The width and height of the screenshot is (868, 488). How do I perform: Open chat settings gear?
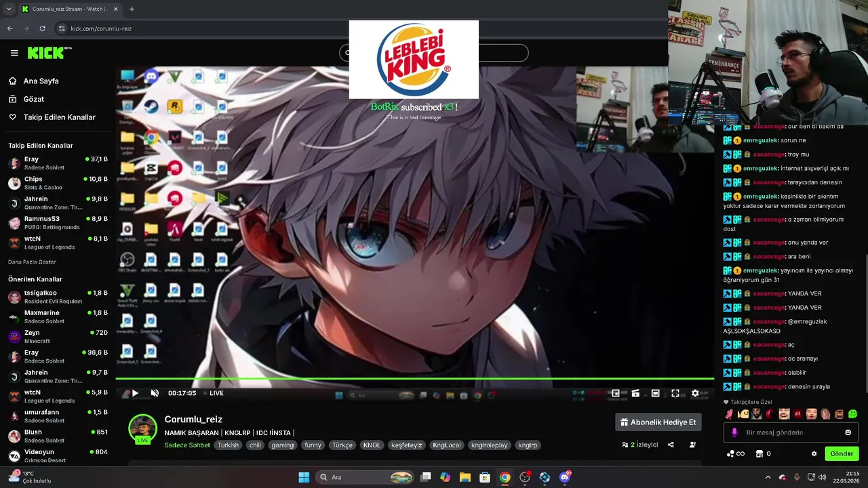click(814, 453)
